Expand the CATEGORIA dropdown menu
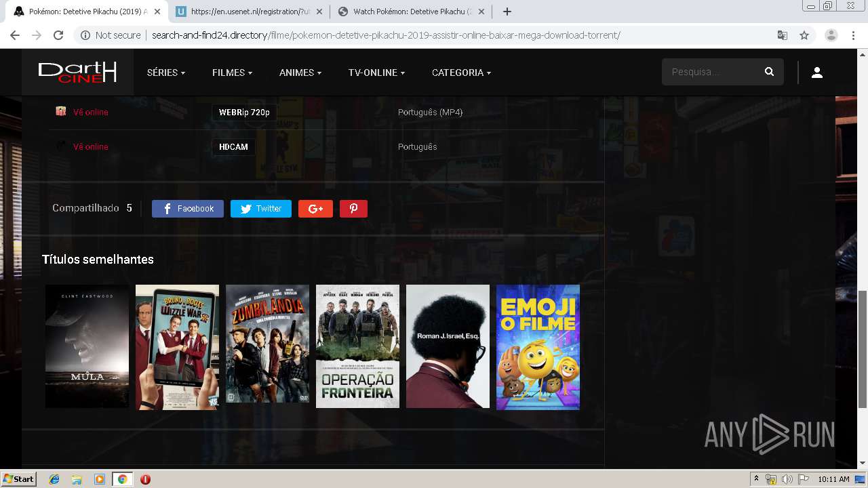The width and height of the screenshot is (868, 488). (x=461, y=73)
